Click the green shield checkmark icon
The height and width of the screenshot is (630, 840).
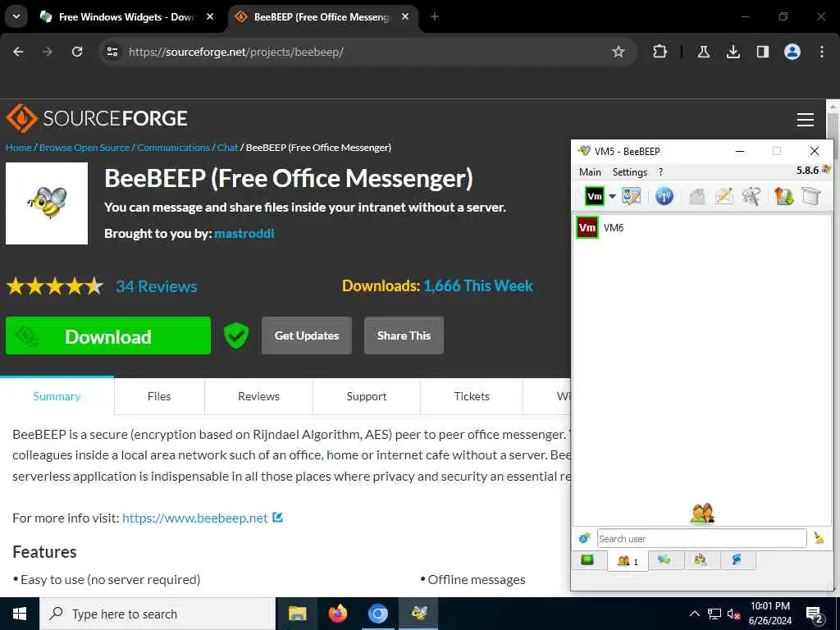(x=236, y=336)
